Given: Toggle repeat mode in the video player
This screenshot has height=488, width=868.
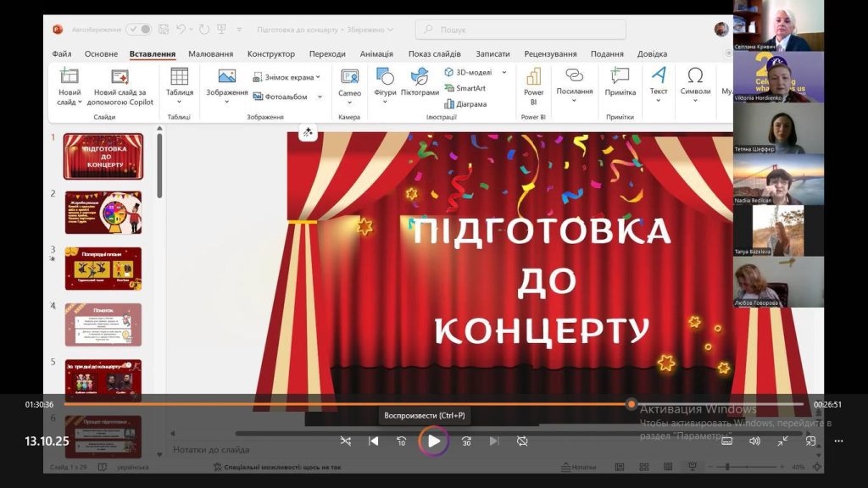Looking at the screenshot, I should pyautogui.click(x=522, y=441).
